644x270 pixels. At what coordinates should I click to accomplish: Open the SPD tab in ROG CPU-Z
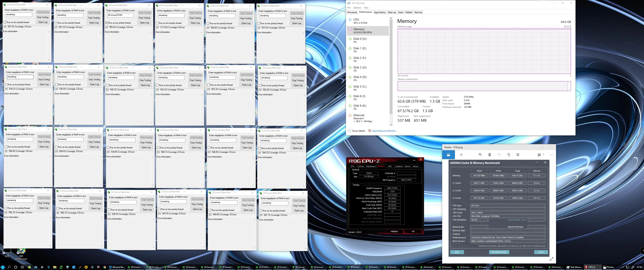[390, 166]
